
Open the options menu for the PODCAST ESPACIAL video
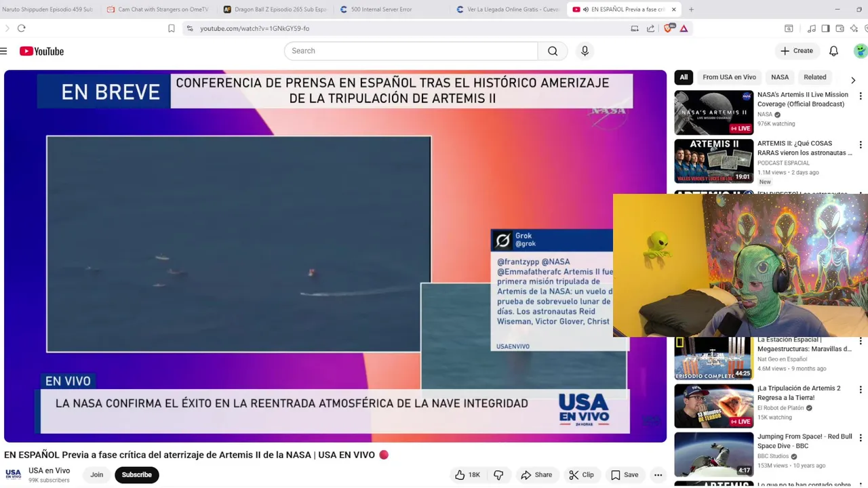[x=861, y=145]
